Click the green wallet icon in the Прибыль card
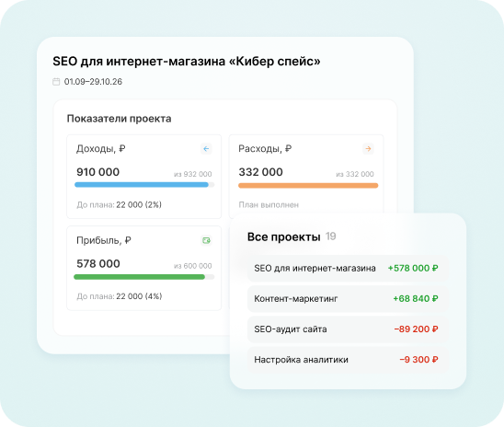Image resolution: width=504 pixels, height=427 pixels. tap(206, 240)
